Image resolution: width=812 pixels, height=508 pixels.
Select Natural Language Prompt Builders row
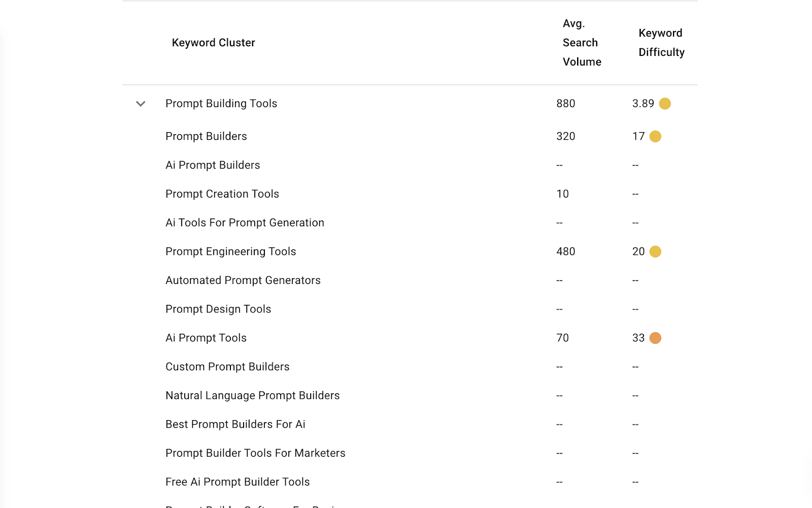point(410,395)
